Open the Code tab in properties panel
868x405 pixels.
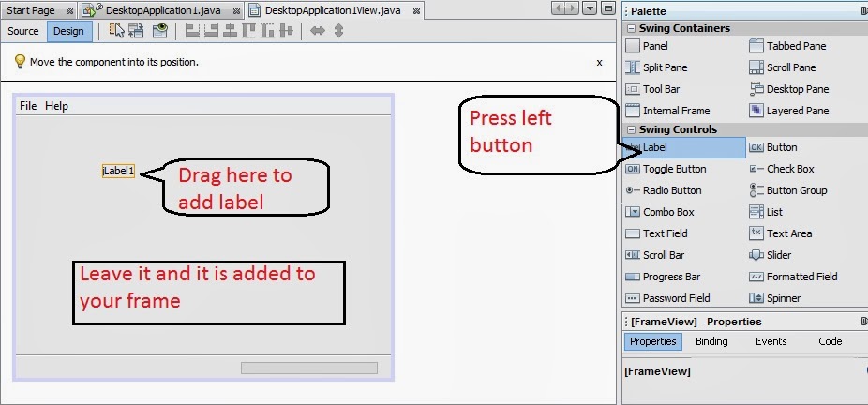pos(830,341)
